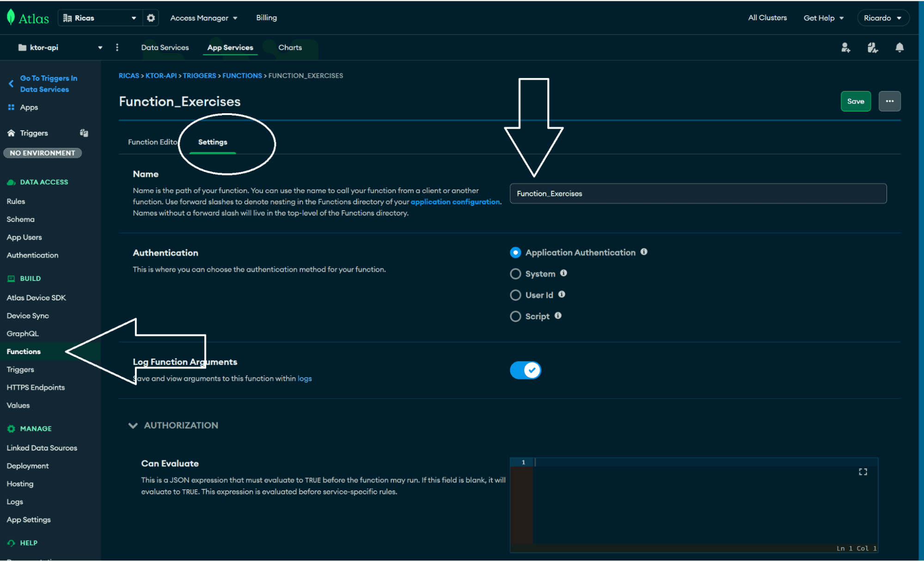924x561 pixels.
Task: Toggle Log Function Arguments switch
Action: 526,370
